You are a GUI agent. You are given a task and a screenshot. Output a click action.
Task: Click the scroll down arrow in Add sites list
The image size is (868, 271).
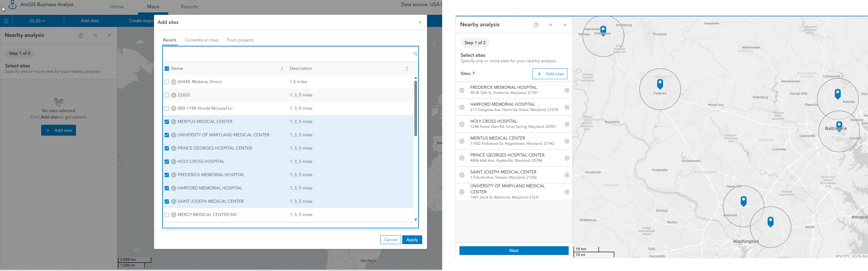(416, 220)
